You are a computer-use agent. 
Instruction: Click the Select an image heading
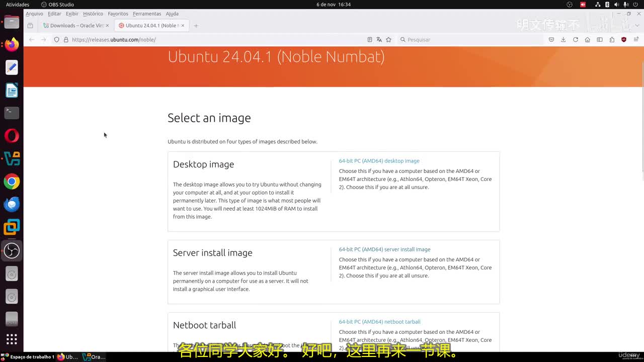209,118
